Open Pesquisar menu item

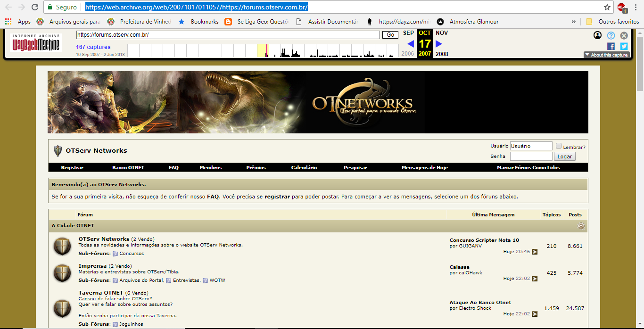click(x=355, y=168)
